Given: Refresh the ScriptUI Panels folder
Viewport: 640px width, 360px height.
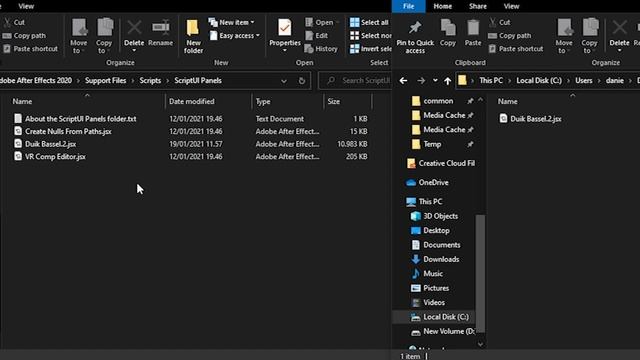Looking at the screenshot, I should click(x=302, y=81).
